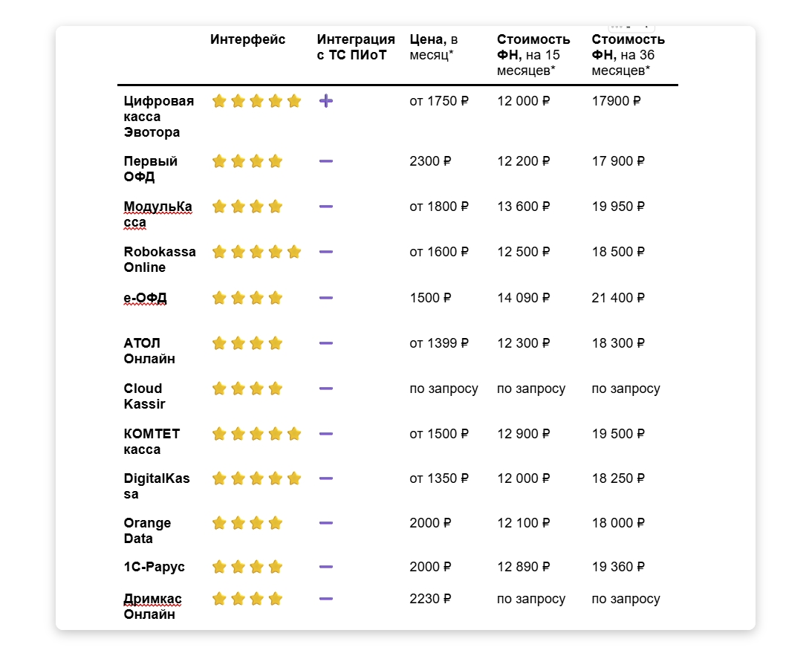Image resolution: width=812 pixels, height=656 pixels.
Task: Click the Cloud Kassir price cell по запросу
Action: [x=444, y=389]
